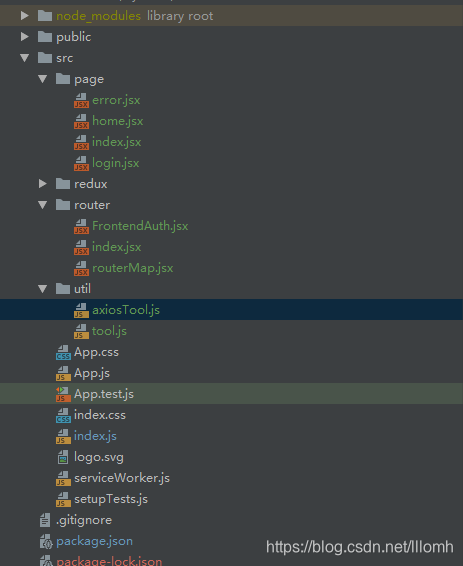Click the JSX icon of routerMap.jsx
The width and height of the screenshot is (463, 566).
(81, 268)
